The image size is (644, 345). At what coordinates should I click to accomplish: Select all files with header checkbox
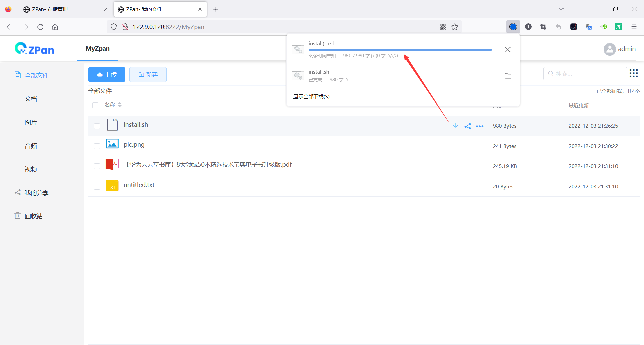point(95,105)
